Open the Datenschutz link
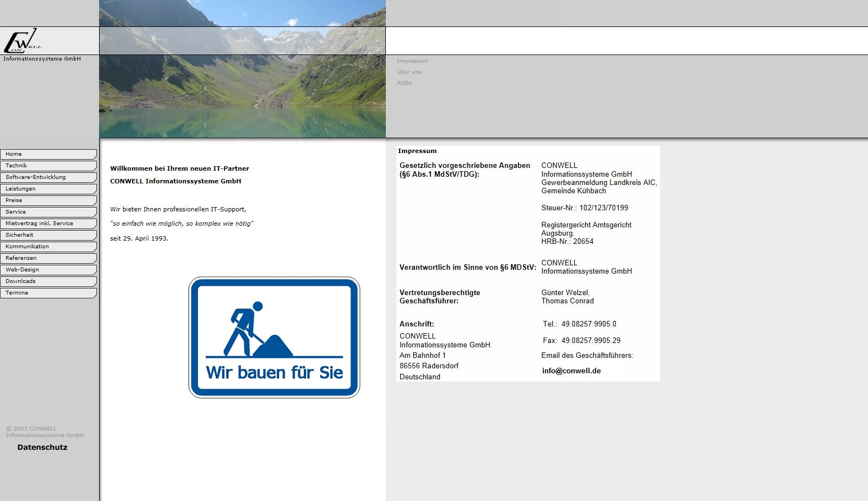This screenshot has width=868, height=501. point(42,447)
